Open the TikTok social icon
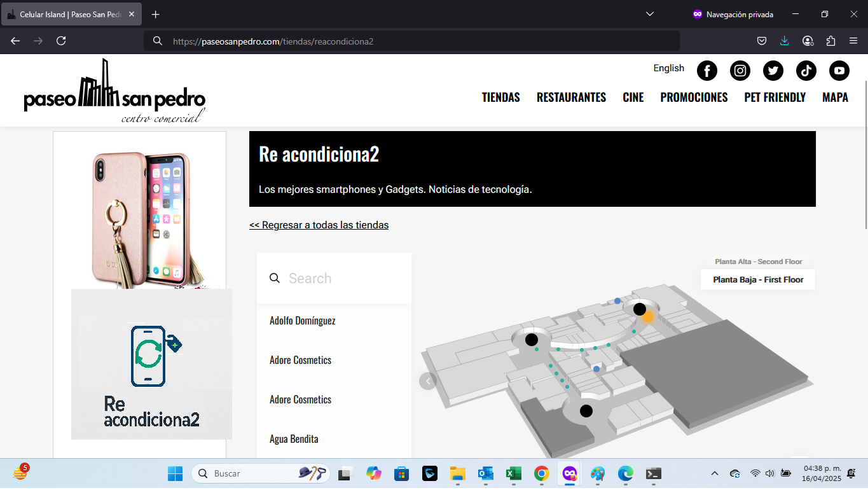The width and height of the screenshot is (868, 495). 806,71
